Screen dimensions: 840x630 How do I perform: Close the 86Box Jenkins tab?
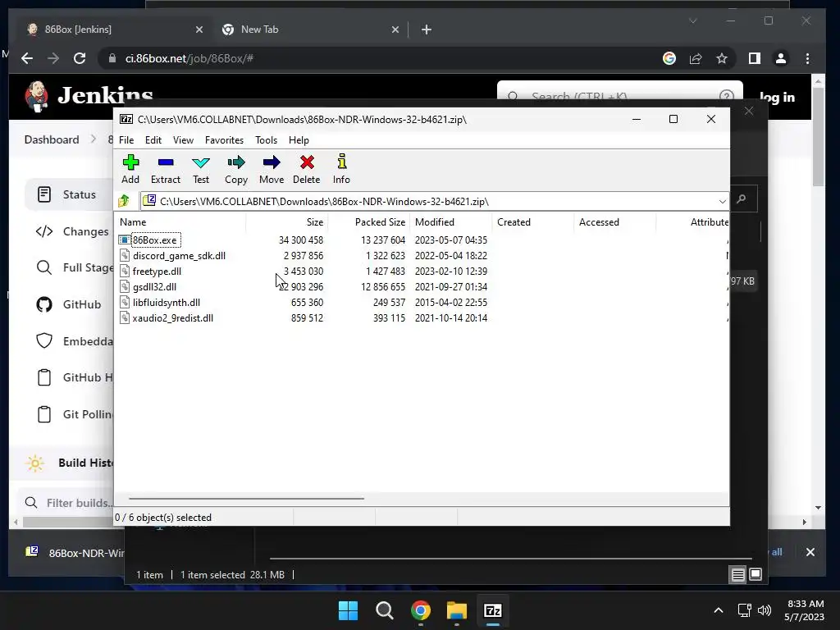199,30
